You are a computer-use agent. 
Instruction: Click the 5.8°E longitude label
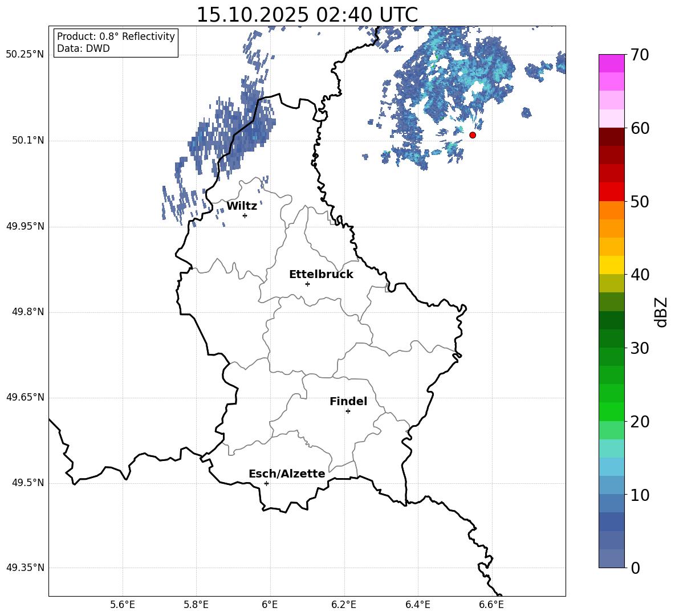point(196,605)
